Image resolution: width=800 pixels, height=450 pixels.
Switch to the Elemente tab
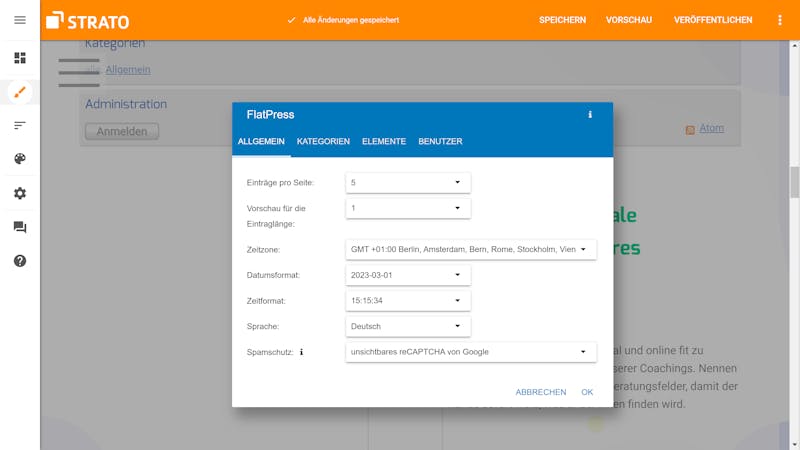(384, 141)
